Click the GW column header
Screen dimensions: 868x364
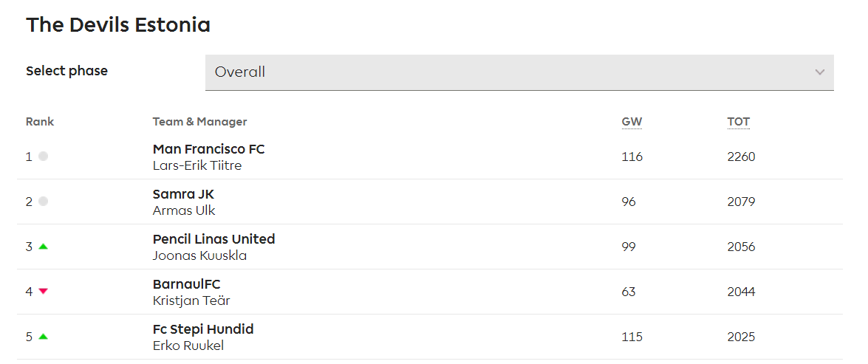pos(632,122)
